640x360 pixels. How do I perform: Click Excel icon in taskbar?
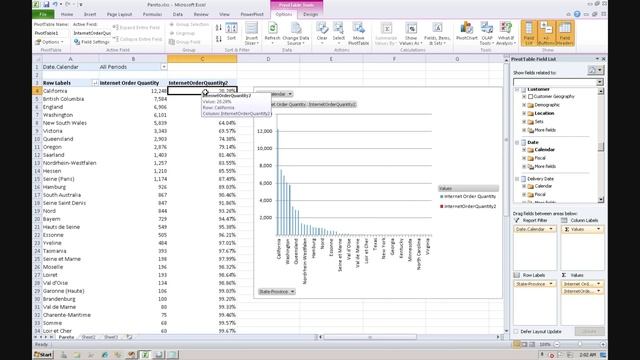[x=145, y=355]
